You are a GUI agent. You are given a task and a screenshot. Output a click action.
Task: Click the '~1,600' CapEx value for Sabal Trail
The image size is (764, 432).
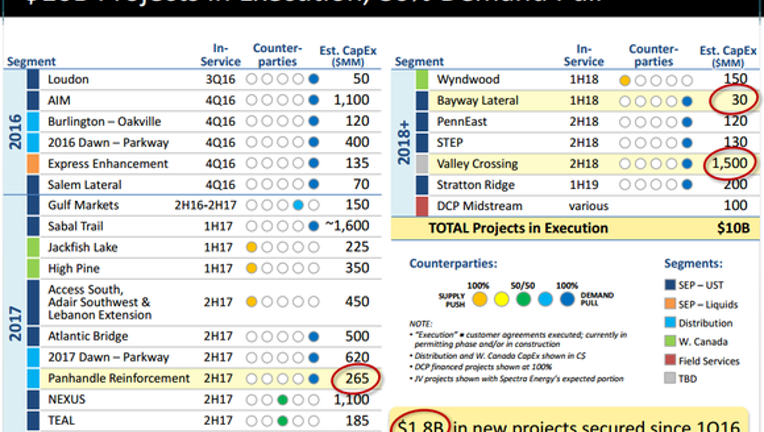(347, 226)
